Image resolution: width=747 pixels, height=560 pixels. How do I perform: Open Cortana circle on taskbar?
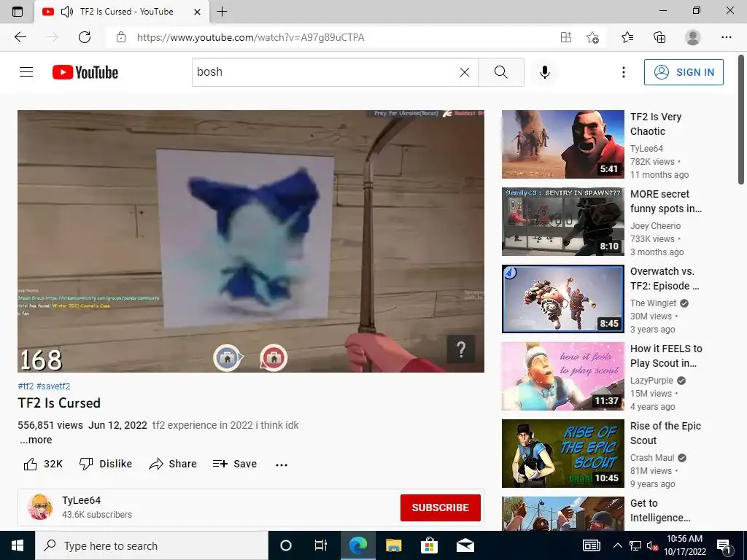286,545
